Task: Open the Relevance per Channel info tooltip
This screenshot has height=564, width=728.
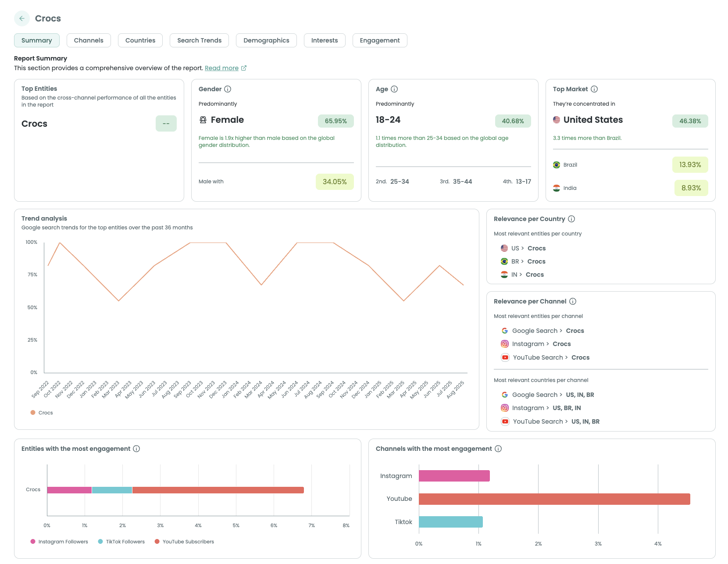Action: pyautogui.click(x=573, y=301)
